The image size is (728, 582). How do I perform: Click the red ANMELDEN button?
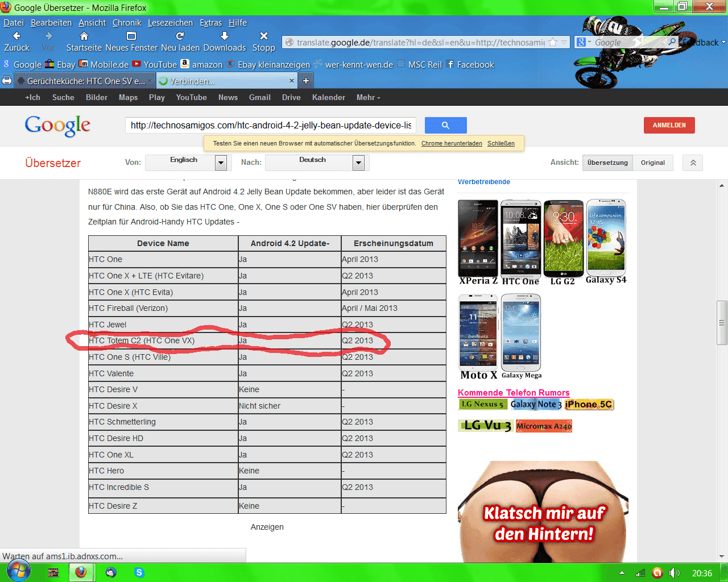(669, 125)
